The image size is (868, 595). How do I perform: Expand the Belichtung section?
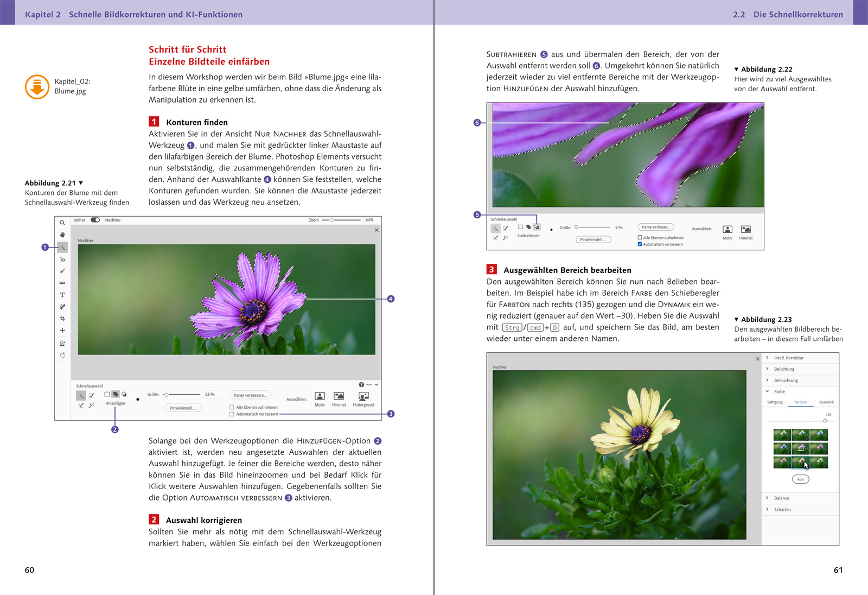(767, 369)
